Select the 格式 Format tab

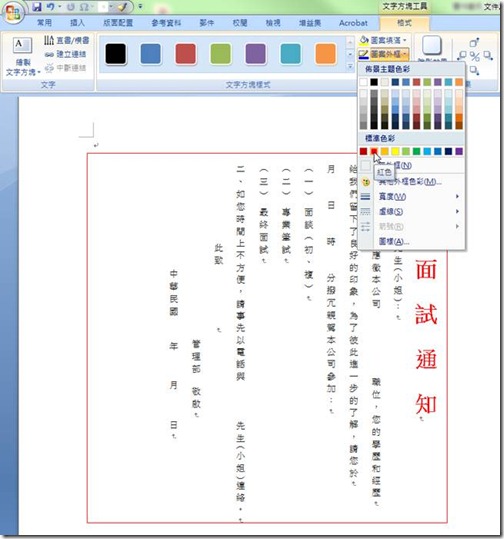pyautogui.click(x=404, y=23)
